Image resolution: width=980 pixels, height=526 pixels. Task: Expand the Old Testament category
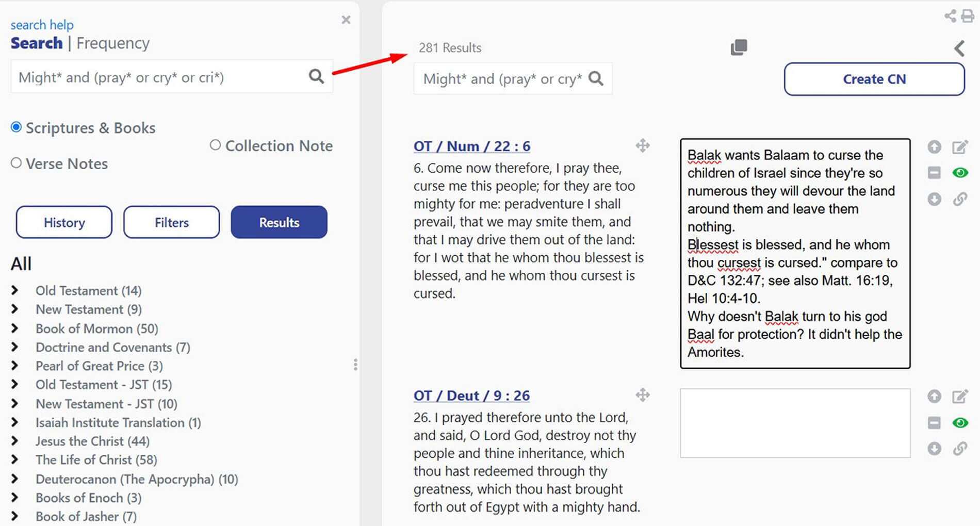point(15,290)
